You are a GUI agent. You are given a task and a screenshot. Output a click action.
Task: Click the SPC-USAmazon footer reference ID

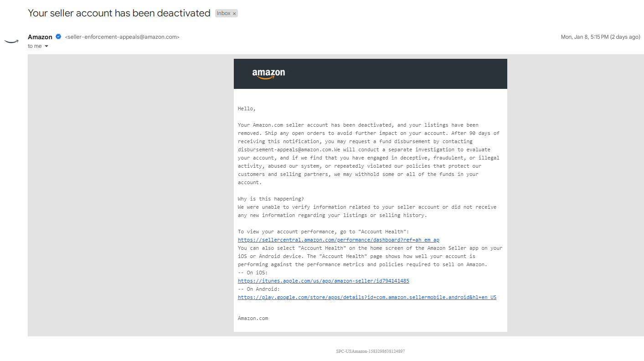pos(371,351)
